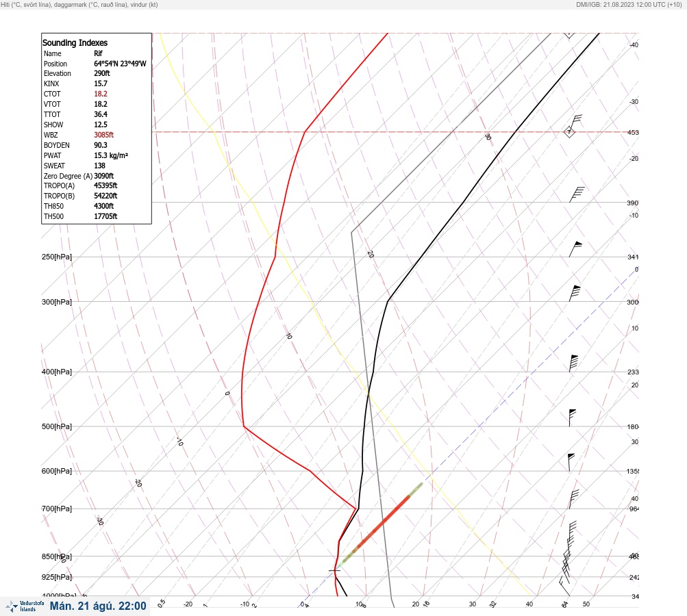Click the 700[hPa] pressure label
The image size is (687, 616).
(x=57, y=509)
